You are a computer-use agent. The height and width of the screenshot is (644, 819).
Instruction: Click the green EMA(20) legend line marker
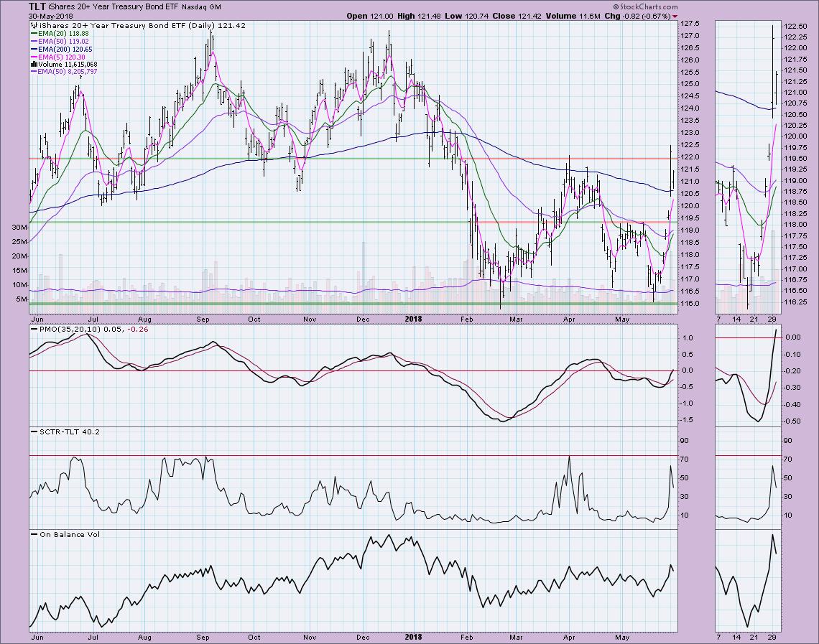coord(35,33)
